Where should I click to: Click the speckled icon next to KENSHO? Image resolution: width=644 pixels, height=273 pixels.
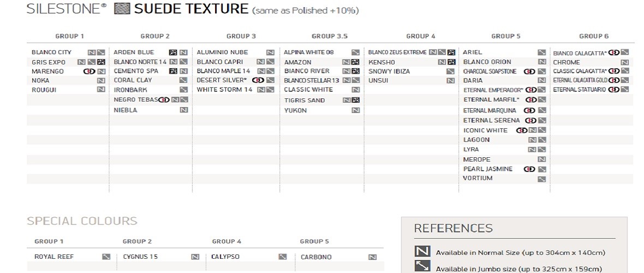click(x=451, y=62)
